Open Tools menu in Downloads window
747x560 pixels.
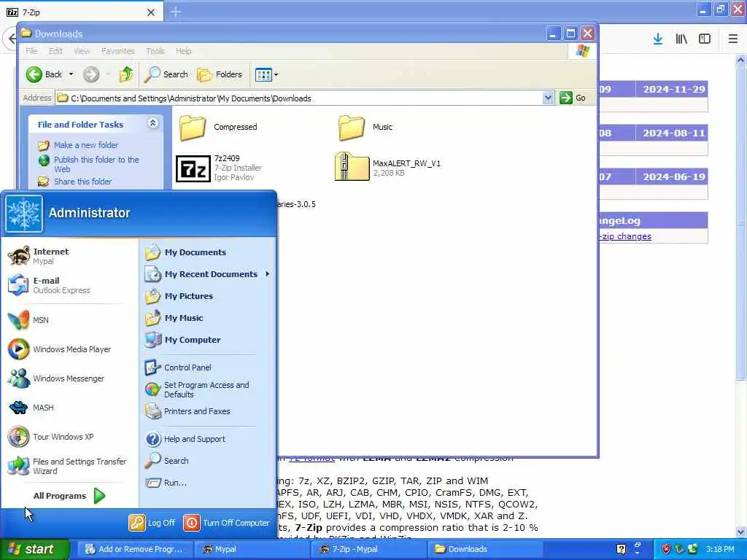click(x=155, y=51)
